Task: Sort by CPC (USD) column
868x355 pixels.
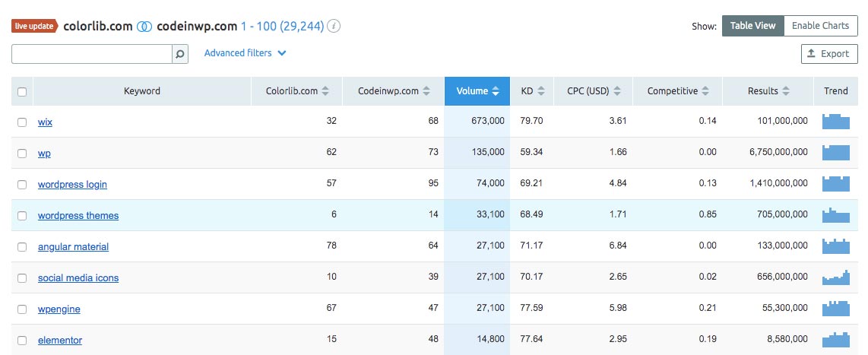Action: pyautogui.click(x=594, y=90)
